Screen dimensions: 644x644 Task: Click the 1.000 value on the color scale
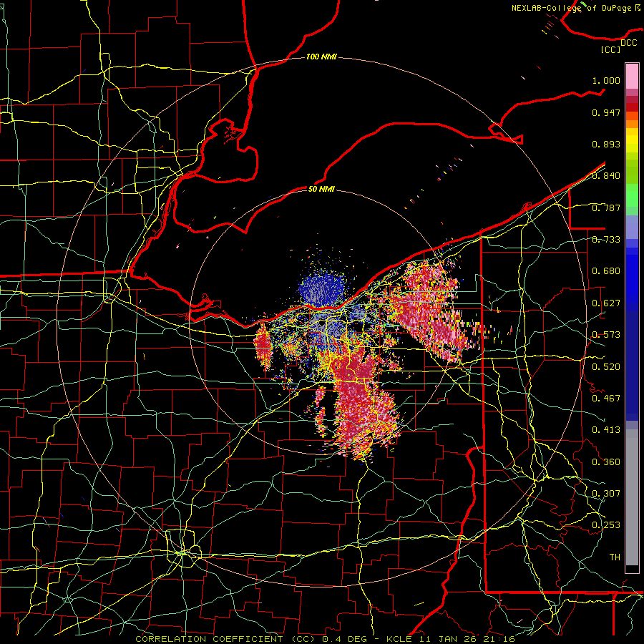tap(606, 80)
